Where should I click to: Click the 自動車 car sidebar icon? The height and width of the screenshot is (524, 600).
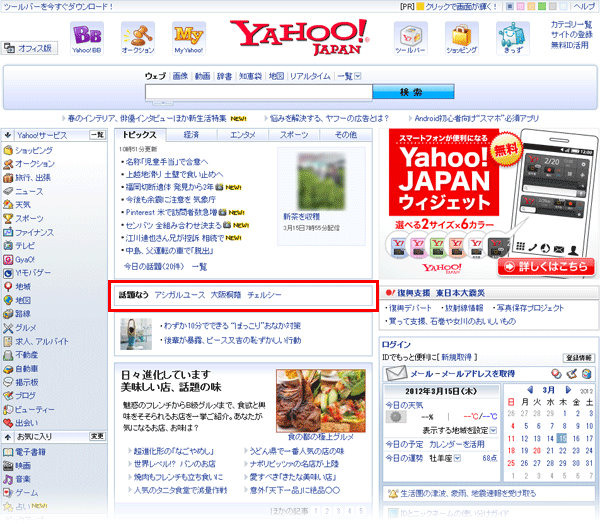tap(8, 369)
